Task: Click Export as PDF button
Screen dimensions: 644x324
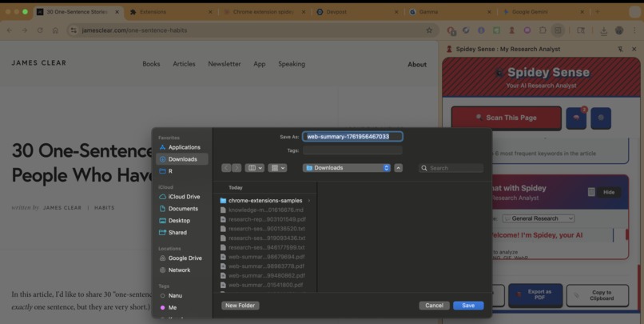Action: (x=535, y=295)
